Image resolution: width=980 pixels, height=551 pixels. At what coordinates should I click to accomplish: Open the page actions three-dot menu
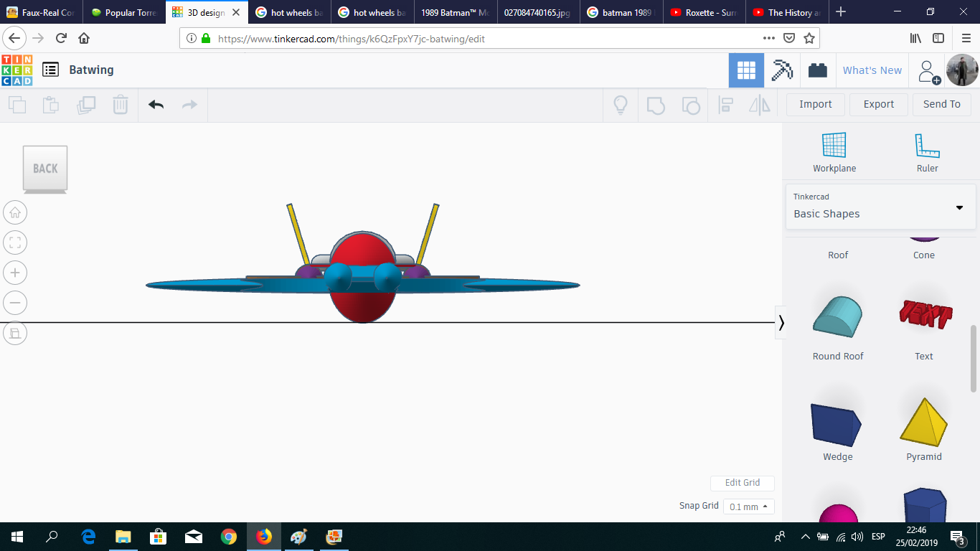tap(769, 38)
